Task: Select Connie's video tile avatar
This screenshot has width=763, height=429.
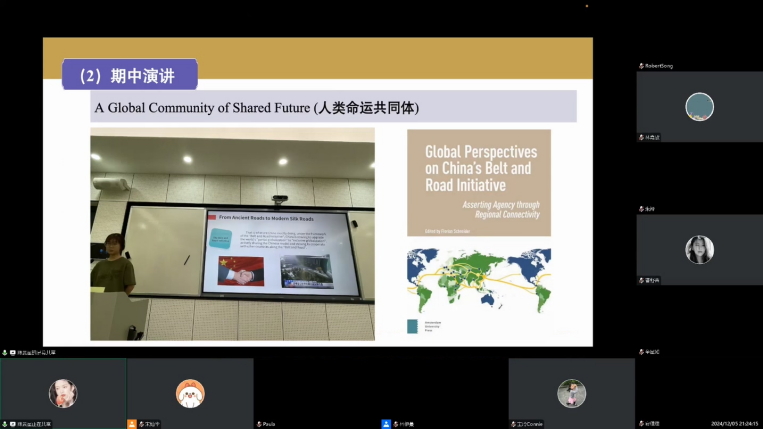Action: click(571, 393)
